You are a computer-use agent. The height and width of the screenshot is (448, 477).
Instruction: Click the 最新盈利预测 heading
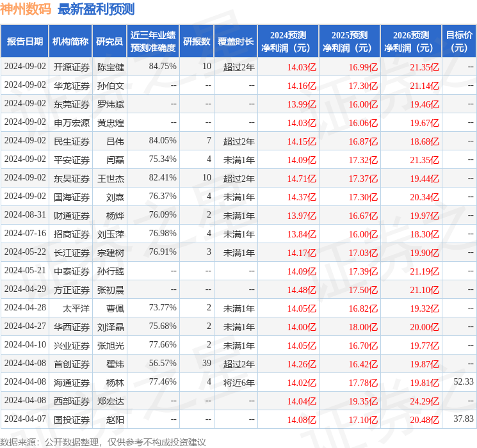96,9
